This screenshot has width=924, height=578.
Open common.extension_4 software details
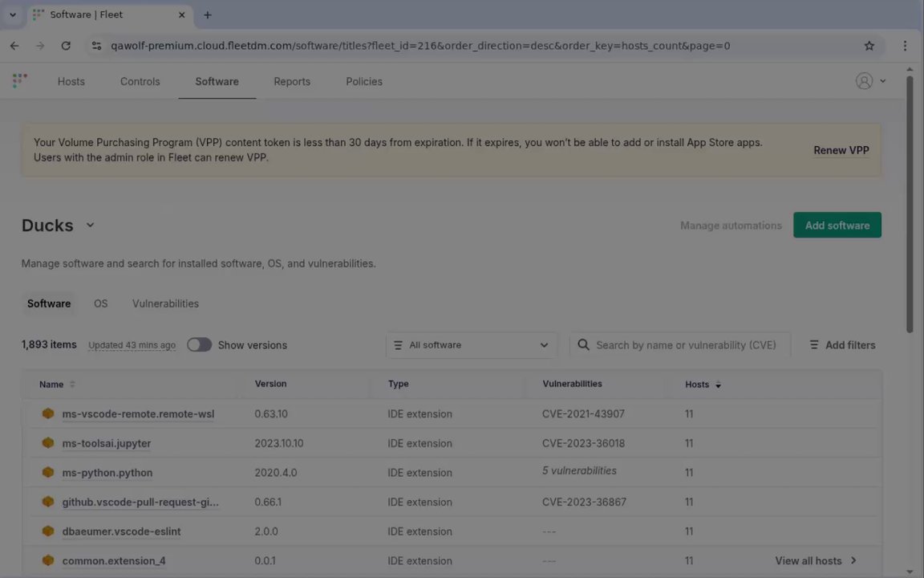(x=114, y=560)
